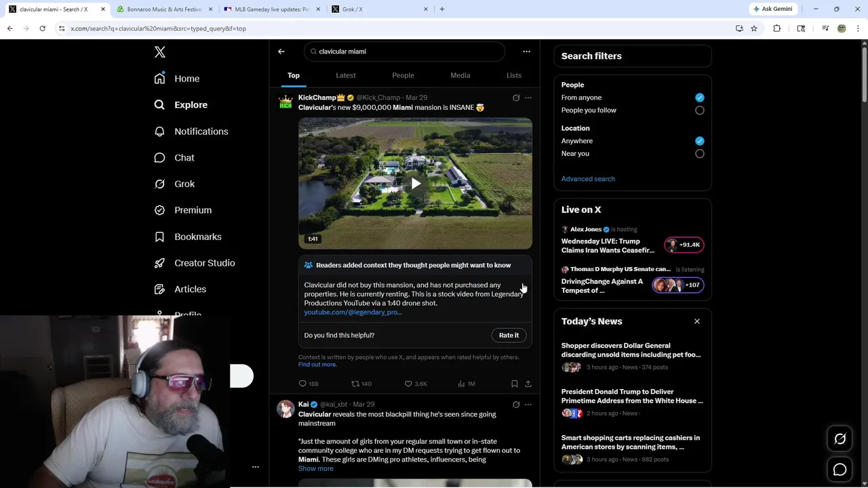
Task: Click Find out more link
Action: tap(317, 365)
